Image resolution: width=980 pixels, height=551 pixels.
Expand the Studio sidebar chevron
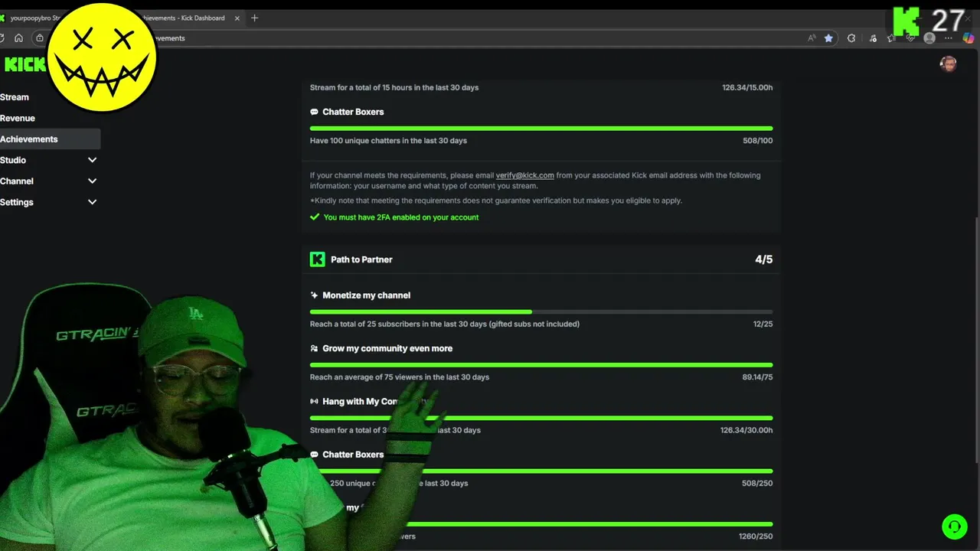(92, 160)
